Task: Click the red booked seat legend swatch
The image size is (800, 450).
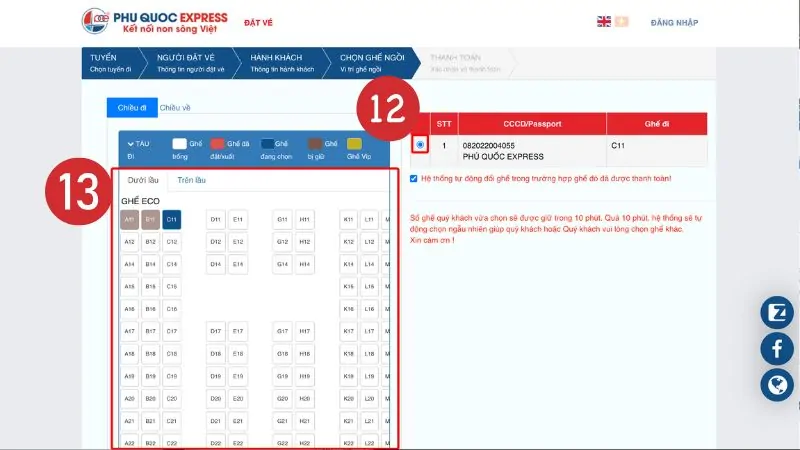Action: coord(217,144)
